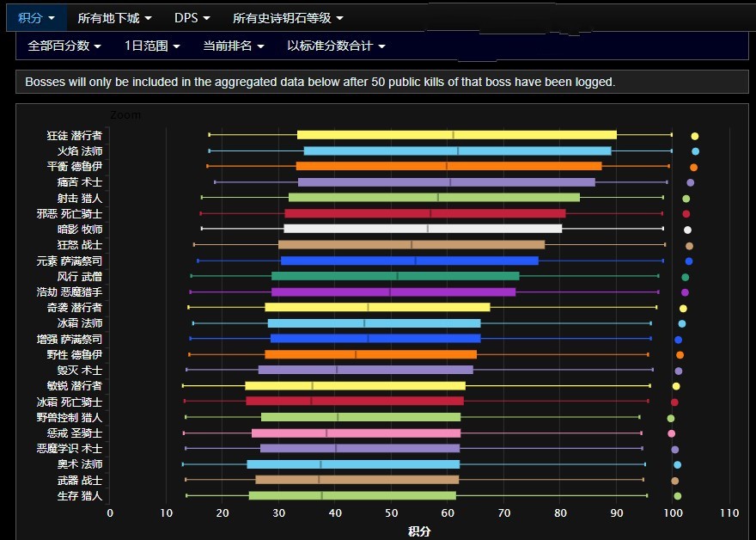Click the white 暗影 牧师 box bar
The height and width of the screenshot is (540, 756).
(x=423, y=229)
